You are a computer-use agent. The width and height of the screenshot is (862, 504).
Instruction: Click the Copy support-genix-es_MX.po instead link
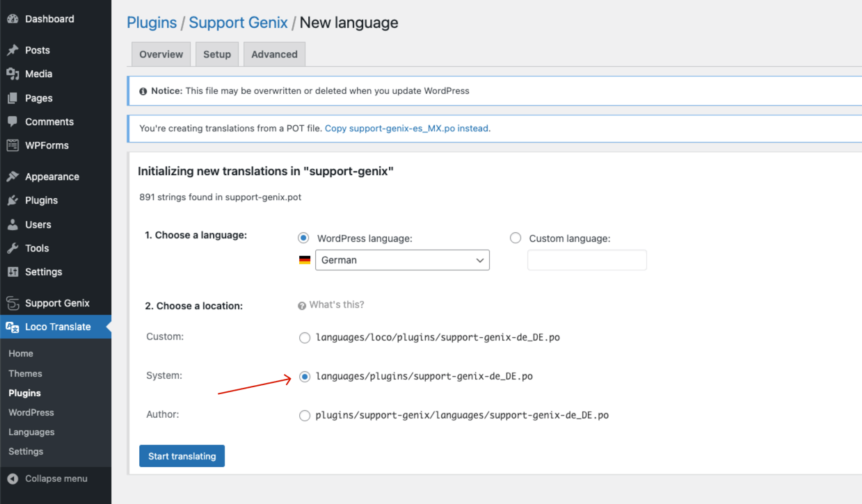(406, 128)
